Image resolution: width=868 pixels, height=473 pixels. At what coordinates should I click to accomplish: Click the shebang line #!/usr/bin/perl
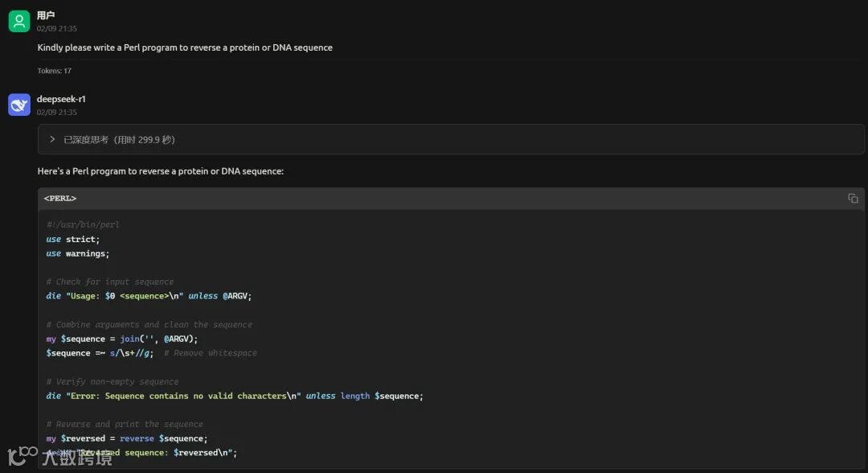(x=83, y=224)
